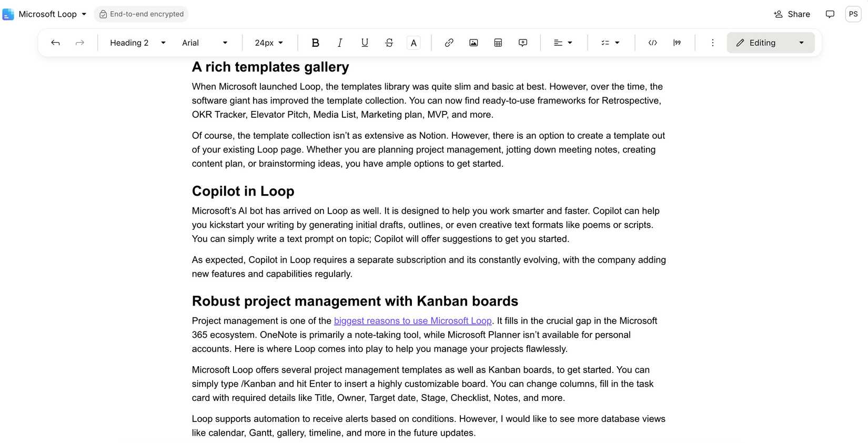
Task: Open the more options three-dot menu
Action: click(x=712, y=43)
